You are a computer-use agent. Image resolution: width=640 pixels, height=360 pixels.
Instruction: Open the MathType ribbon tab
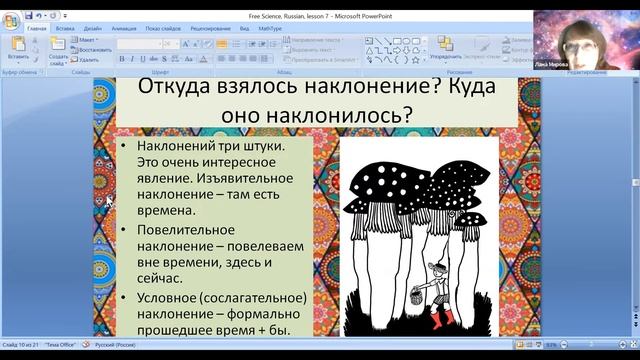point(270,29)
